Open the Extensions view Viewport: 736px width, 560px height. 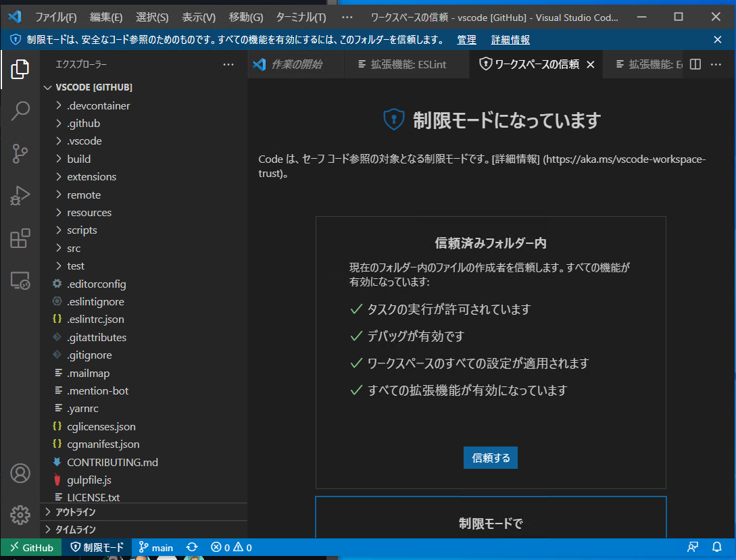20,238
